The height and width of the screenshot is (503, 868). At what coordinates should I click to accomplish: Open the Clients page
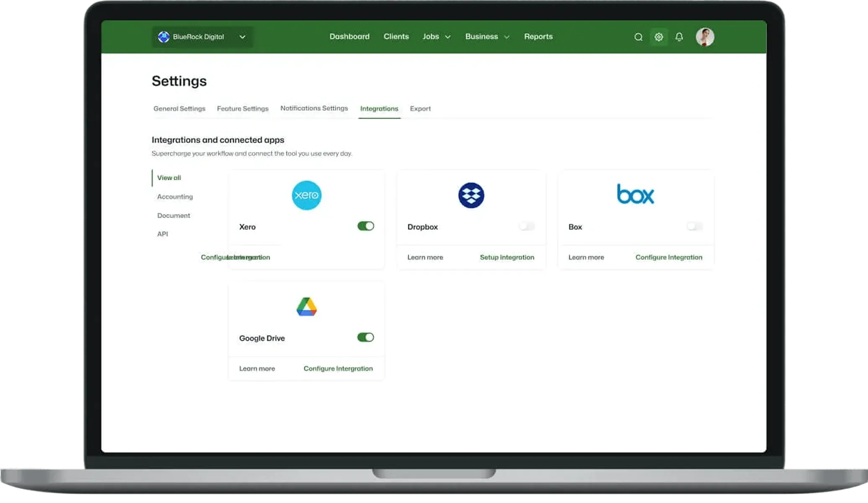click(396, 37)
